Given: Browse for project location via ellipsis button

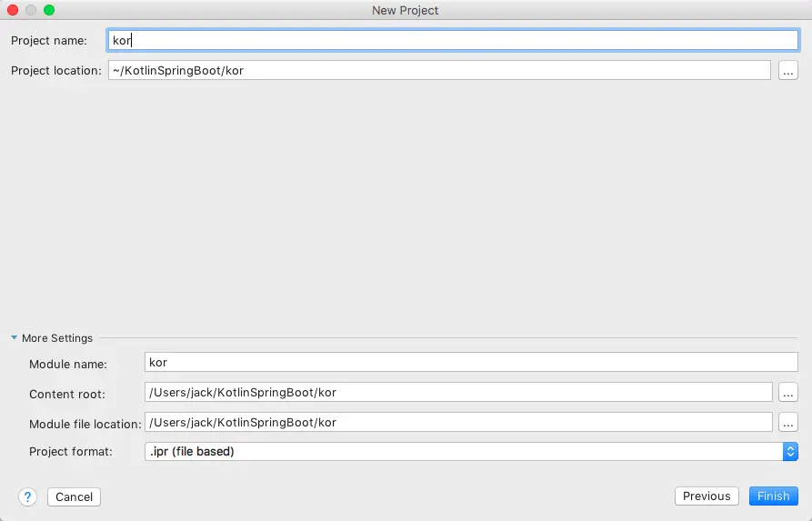Looking at the screenshot, I should point(787,70).
